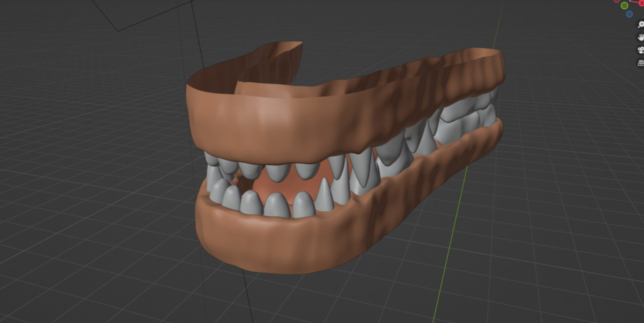The image size is (644, 323).
Task: Select the upper back molars on right
Action: pos(470,104)
